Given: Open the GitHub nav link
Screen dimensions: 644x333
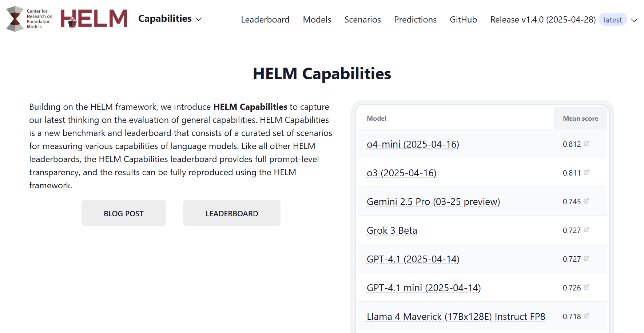Looking at the screenshot, I should click(x=463, y=20).
